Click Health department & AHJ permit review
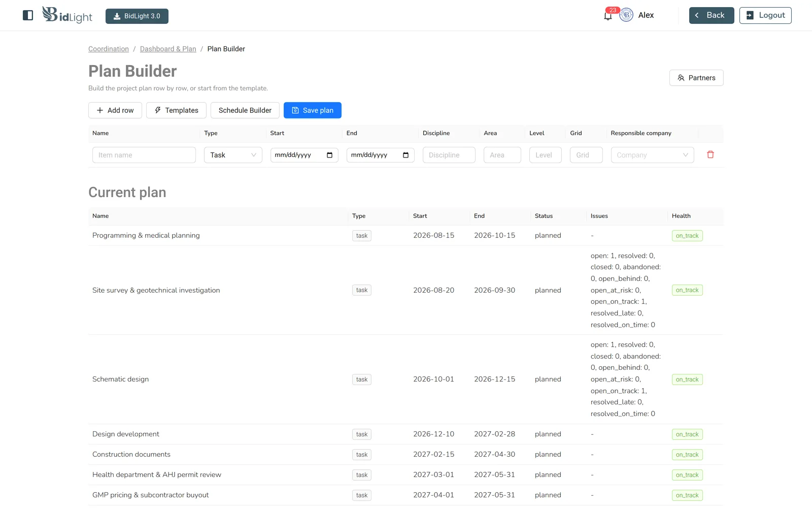Viewport: 812px width, 508px height. [157, 474]
